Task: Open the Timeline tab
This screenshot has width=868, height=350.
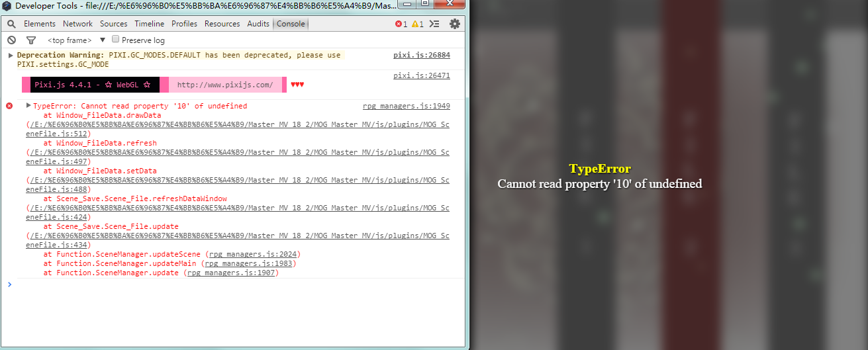Action: tap(150, 24)
